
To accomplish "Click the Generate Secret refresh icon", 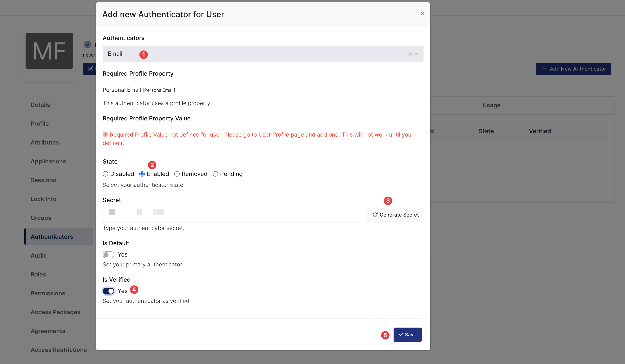I will 375,215.
